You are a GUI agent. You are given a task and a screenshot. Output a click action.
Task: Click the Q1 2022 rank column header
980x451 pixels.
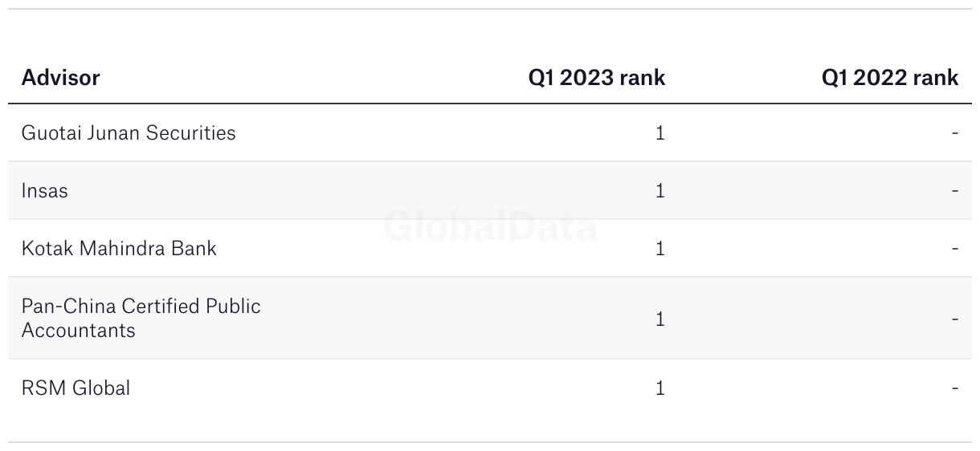coord(889,78)
